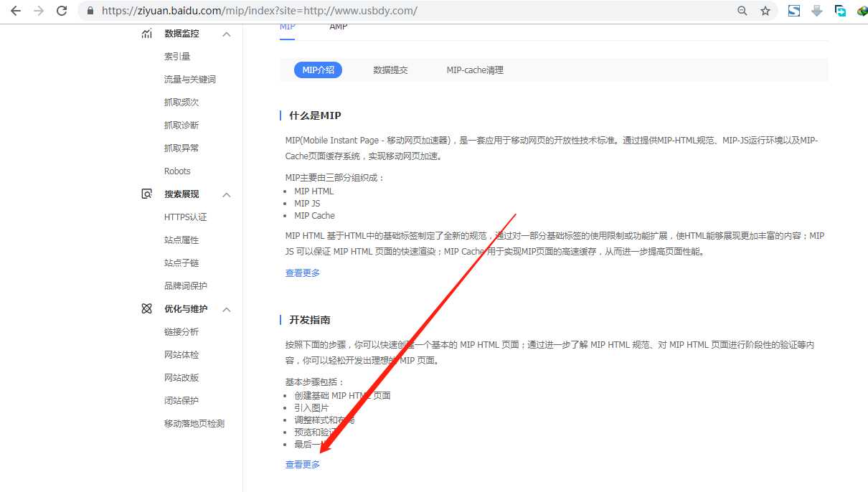Click the MIP HTML list item
Viewport: 868px width, 492px height.
[313, 191]
